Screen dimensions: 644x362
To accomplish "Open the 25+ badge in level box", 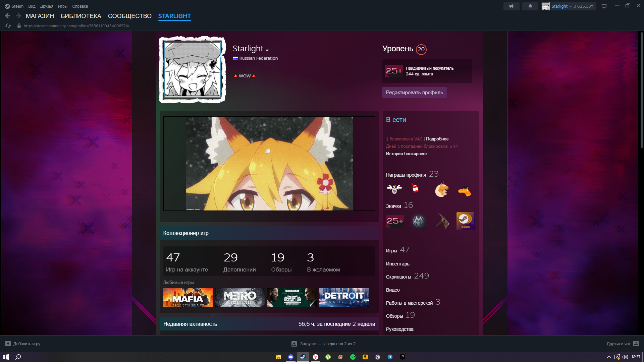I will [394, 71].
